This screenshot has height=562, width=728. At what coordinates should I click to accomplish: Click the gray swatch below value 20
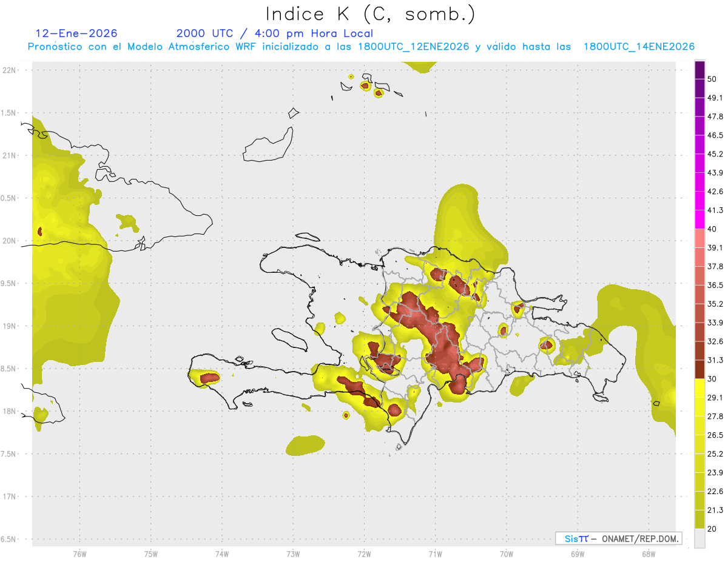coord(700,538)
